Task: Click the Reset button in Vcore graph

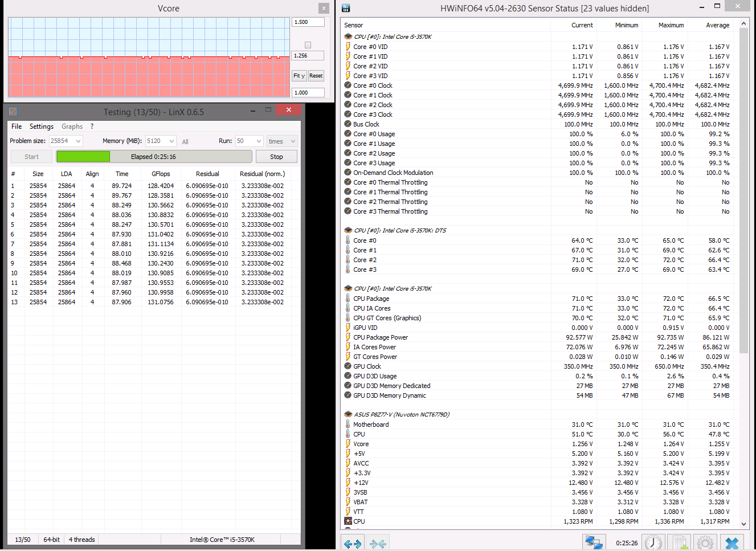Action: 316,76
